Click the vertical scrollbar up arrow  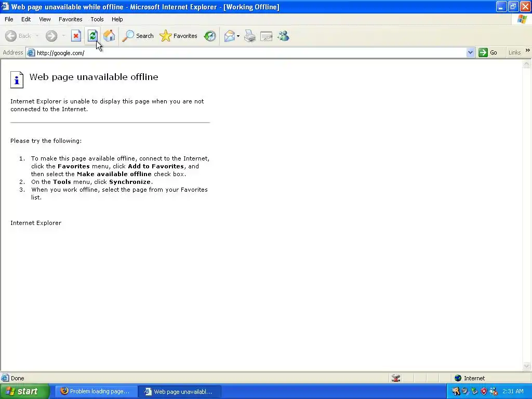(527, 64)
